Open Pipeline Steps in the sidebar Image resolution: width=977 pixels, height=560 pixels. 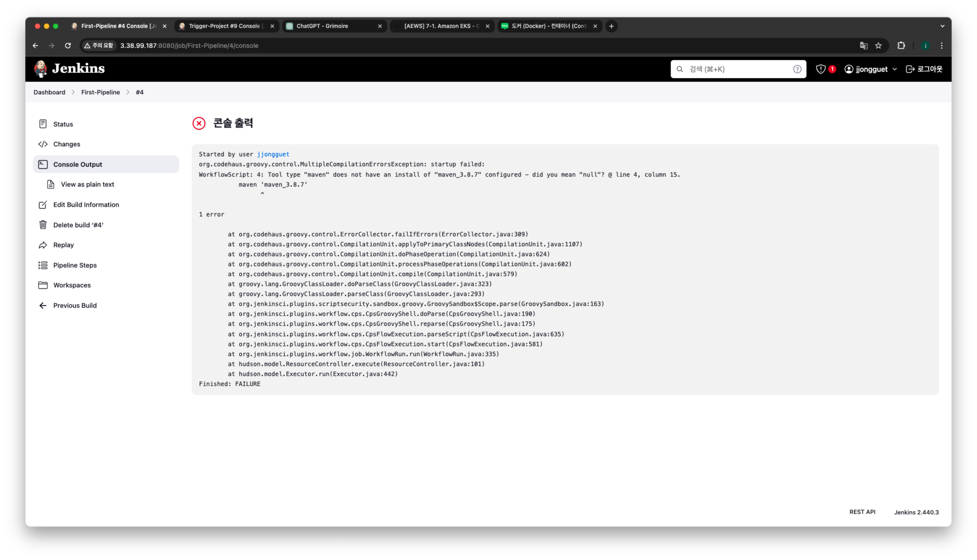tap(75, 265)
